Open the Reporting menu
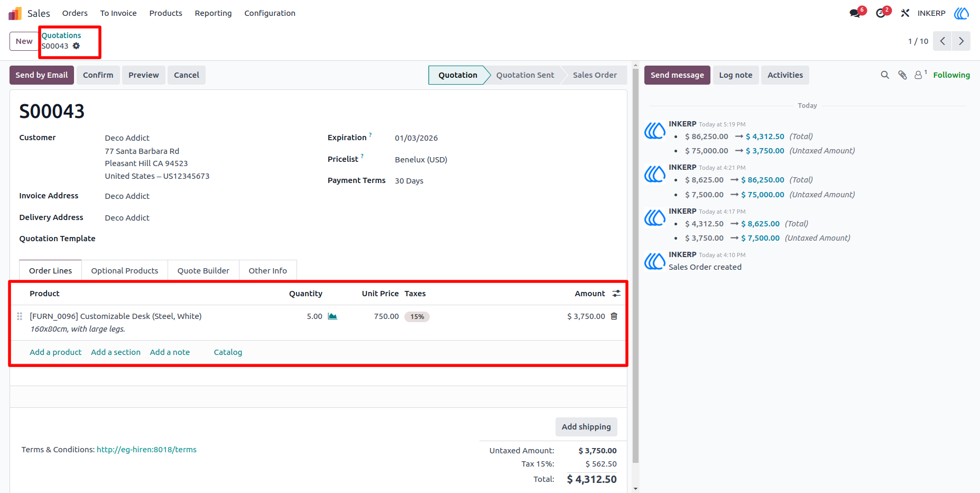The width and height of the screenshot is (980, 493). pyautogui.click(x=214, y=13)
